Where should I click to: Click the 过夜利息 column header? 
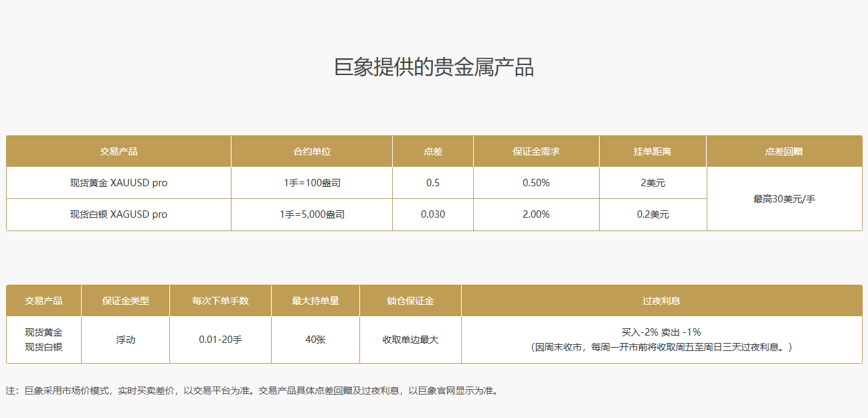(x=661, y=301)
